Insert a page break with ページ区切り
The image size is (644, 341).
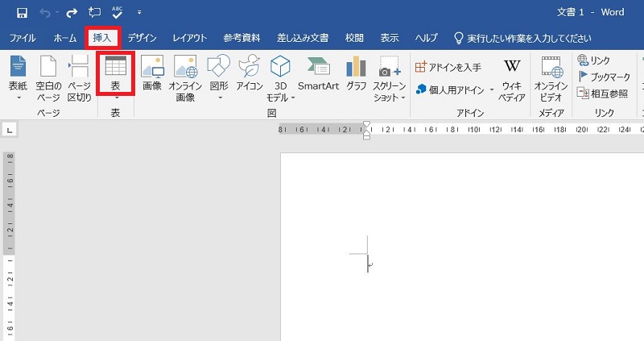pos(79,78)
